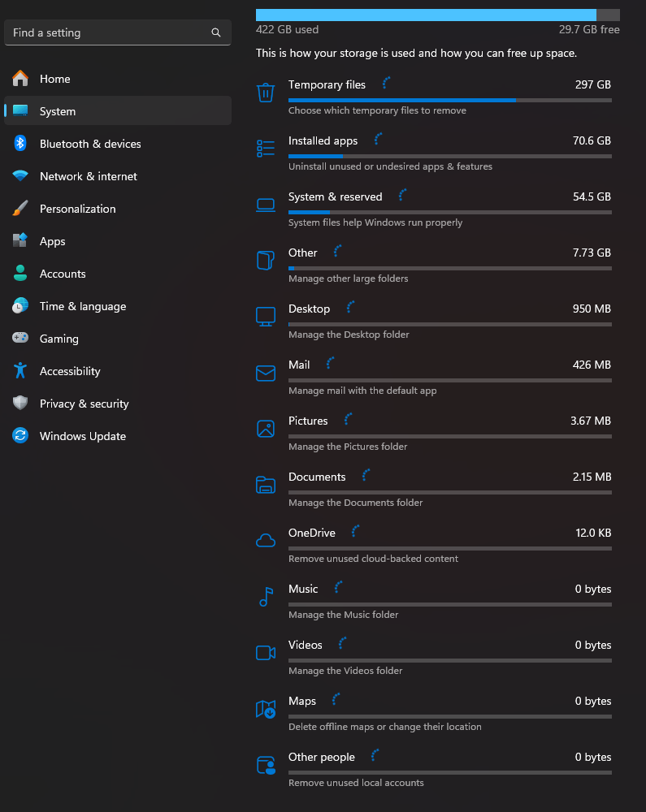Click the Temporary files trash icon
The image size is (646, 812).
pyautogui.click(x=265, y=92)
